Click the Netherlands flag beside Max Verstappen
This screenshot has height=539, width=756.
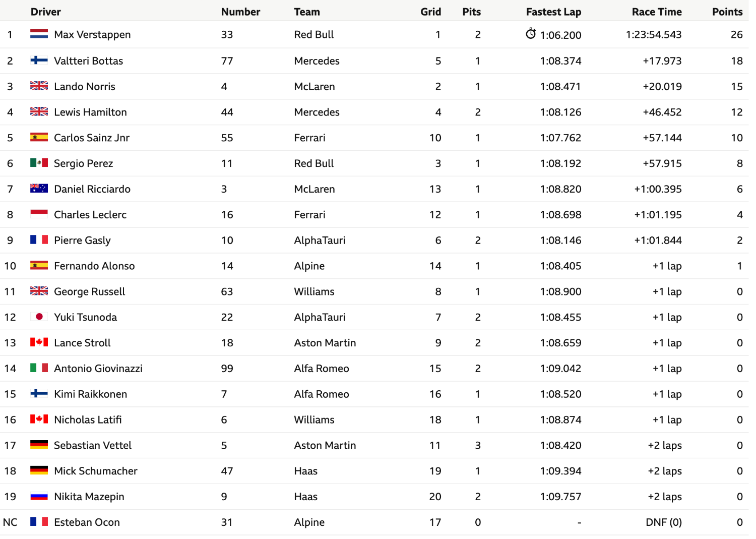tap(39, 34)
